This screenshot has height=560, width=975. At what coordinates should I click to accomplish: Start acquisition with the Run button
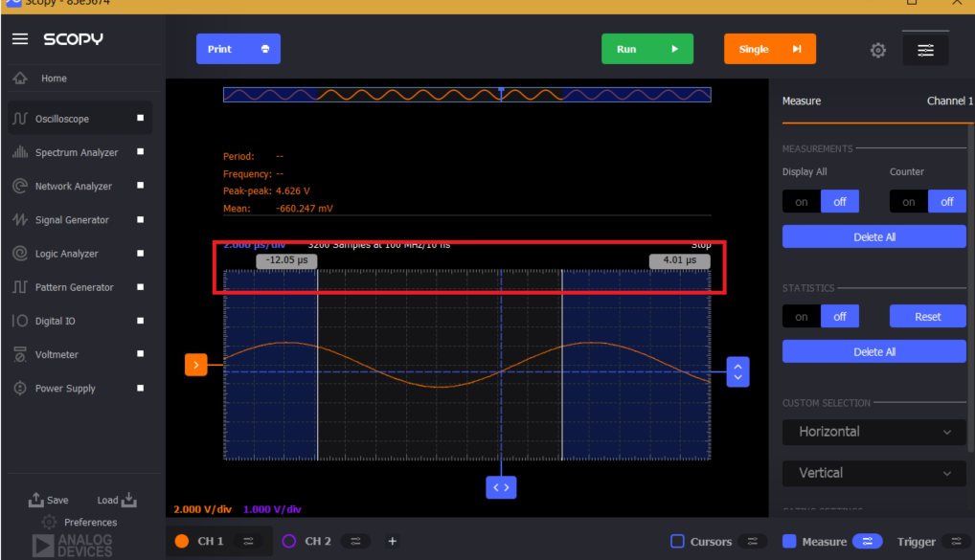coord(647,49)
